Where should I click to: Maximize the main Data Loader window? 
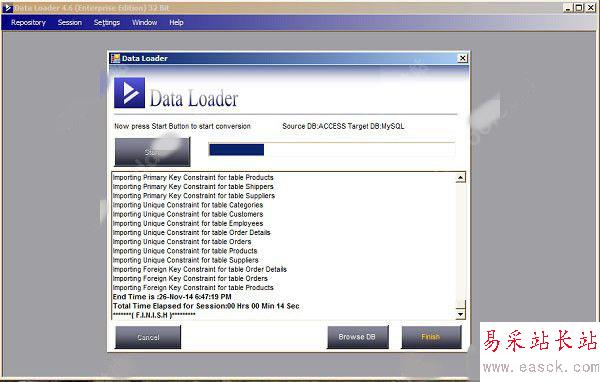(x=579, y=8)
